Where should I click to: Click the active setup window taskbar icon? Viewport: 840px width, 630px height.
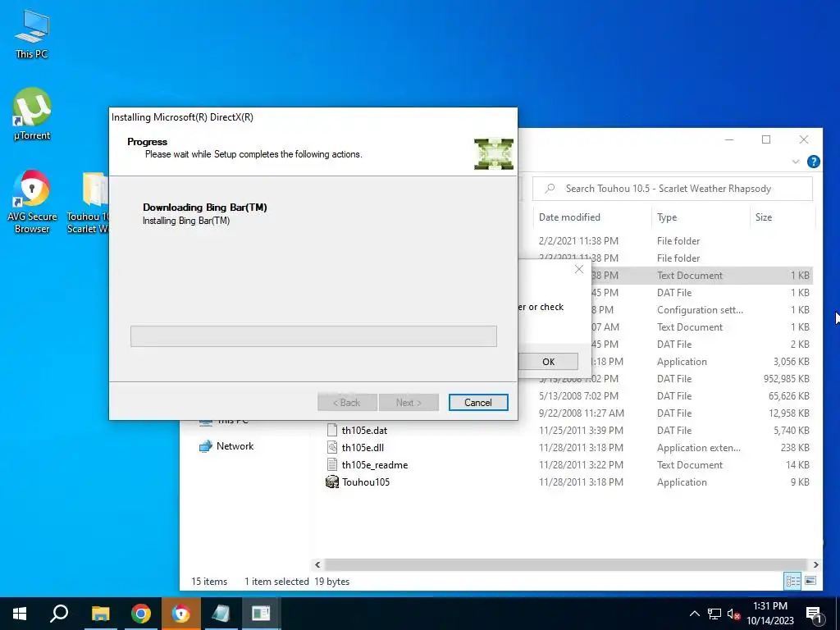tap(261, 614)
